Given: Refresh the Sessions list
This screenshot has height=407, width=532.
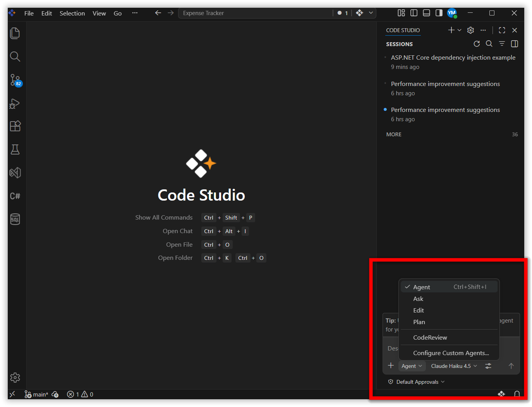Looking at the screenshot, I should (x=477, y=44).
